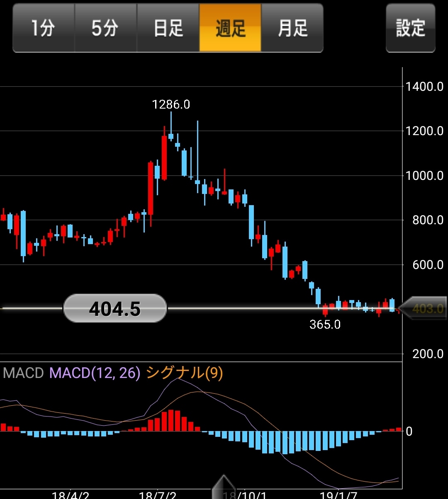Tap the 365.0 low price label
448x499 pixels.
click(325, 325)
